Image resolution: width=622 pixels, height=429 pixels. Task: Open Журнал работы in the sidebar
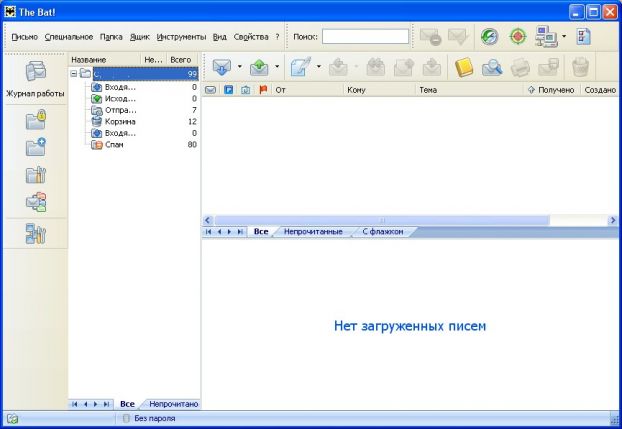(35, 79)
